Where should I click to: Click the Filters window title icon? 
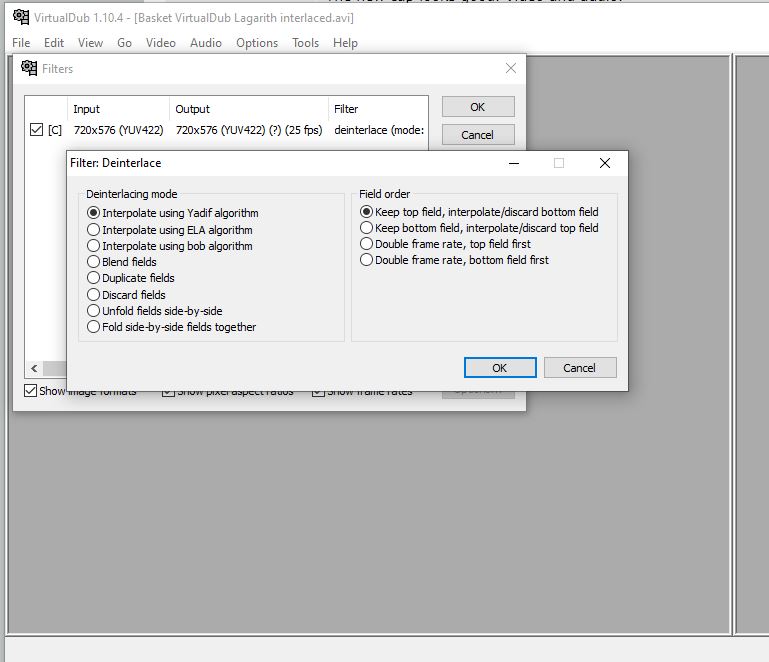click(29, 68)
